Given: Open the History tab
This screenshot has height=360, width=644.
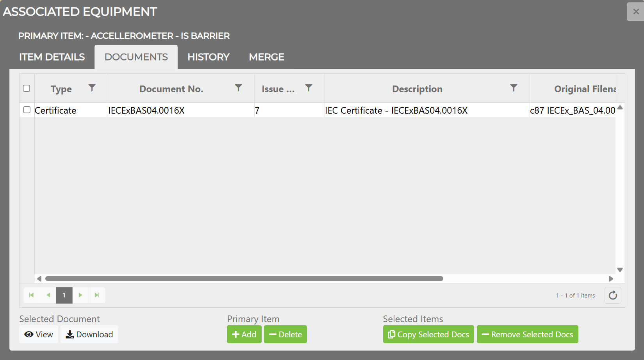Looking at the screenshot, I should (x=209, y=57).
